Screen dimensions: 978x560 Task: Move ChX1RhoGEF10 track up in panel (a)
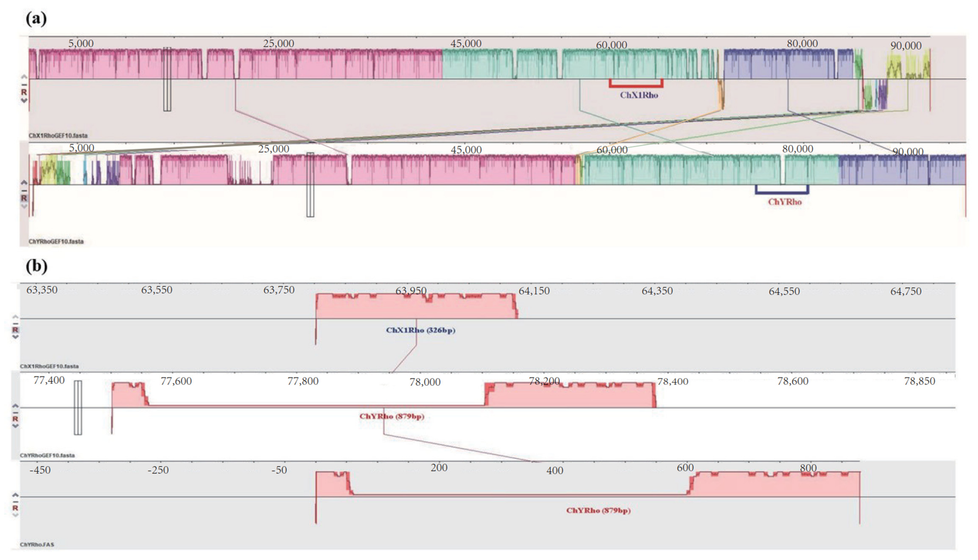(x=24, y=77)
